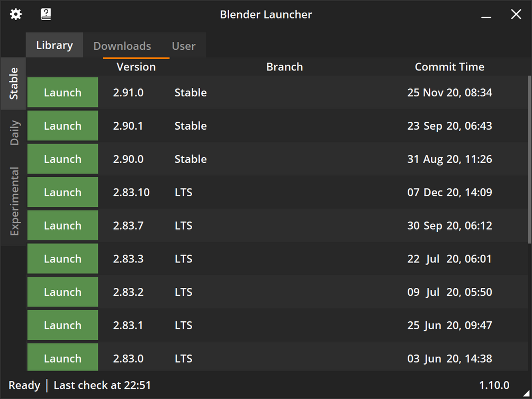The image size is (532, 399).
Task: Click the resize grip in window corner
Action: pos(527,394)
